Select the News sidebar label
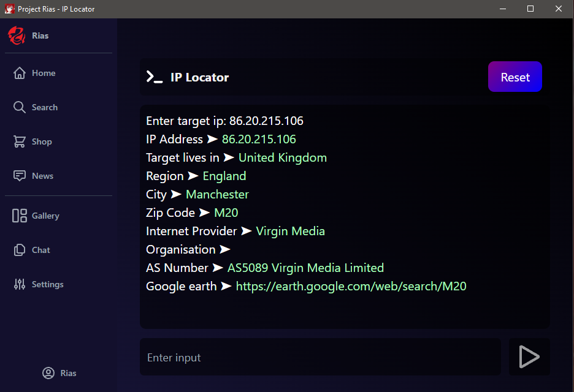This screenshot has height=392, width=574. click(x=42, y=176)
